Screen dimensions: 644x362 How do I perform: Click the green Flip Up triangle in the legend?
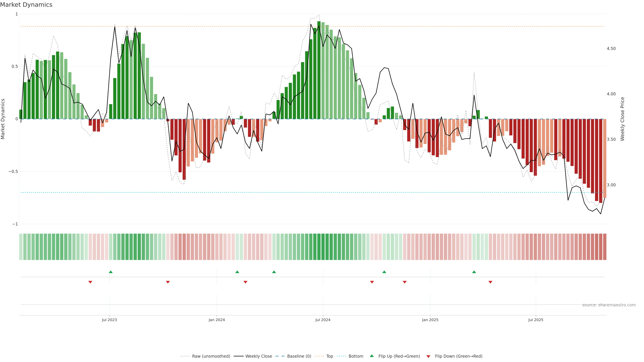point(372,356)
